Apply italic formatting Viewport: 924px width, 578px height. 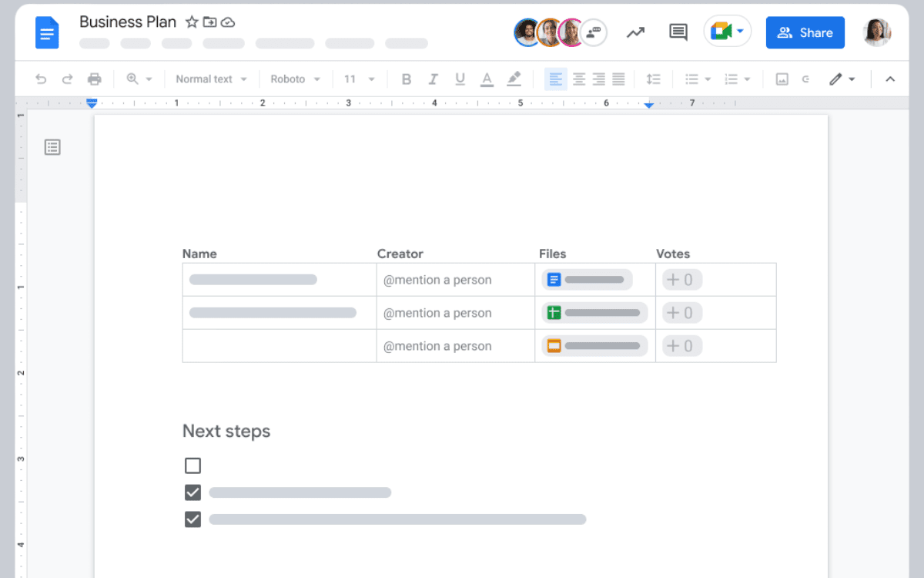tap(433, 79)
